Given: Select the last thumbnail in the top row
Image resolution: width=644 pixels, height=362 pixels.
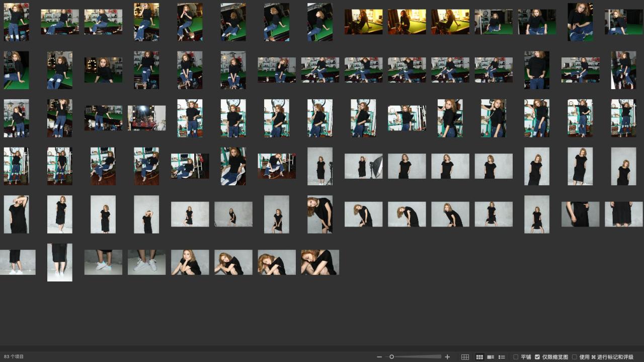Looking at the screenshot, I should [x=623, y=22].
